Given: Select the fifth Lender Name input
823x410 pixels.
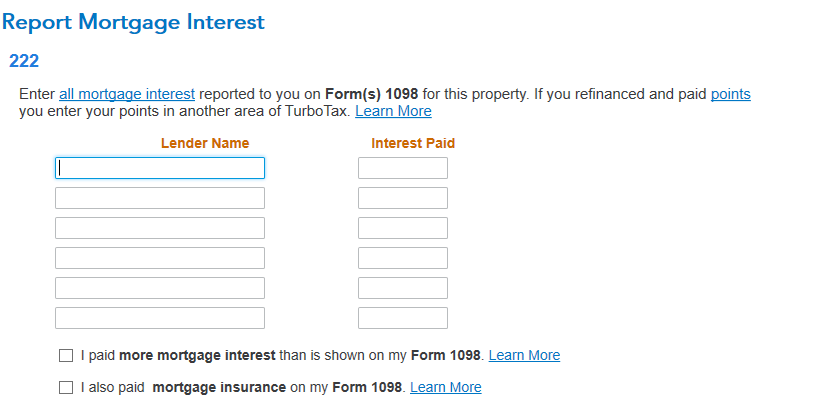Looking at the screenshot, I should click(x=160, y=288).
